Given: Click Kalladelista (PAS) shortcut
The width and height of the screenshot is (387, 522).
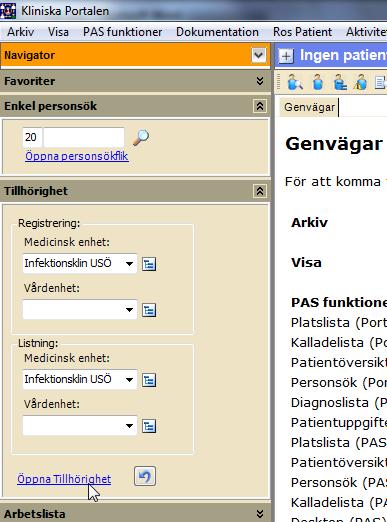Looking at the screenshot, I should click(x=339, y=503).
